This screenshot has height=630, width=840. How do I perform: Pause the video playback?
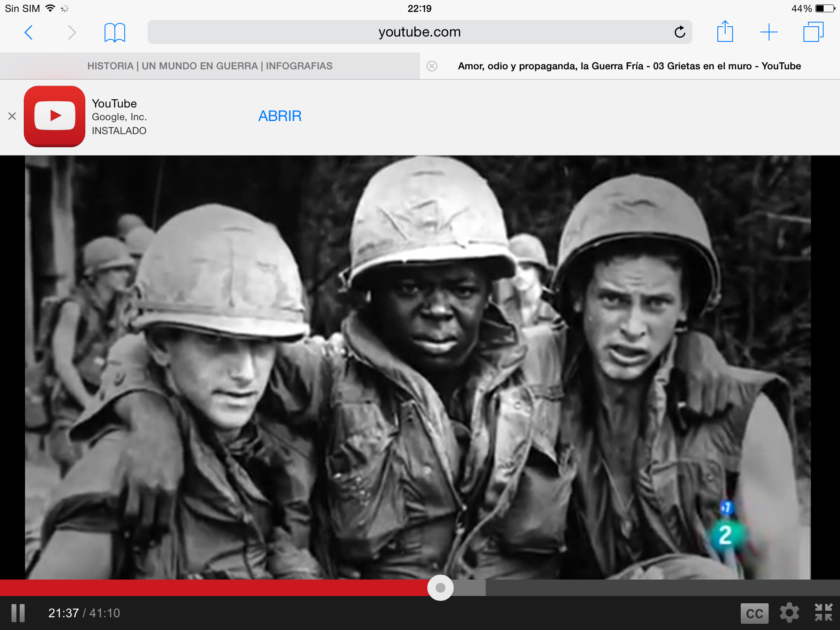pos(18,613)
